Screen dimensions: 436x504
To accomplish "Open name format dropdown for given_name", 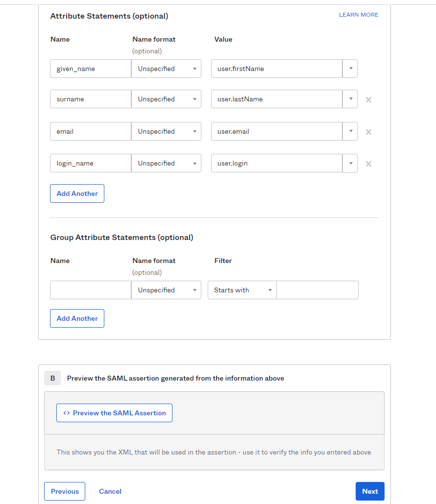I will click(166, 69).
